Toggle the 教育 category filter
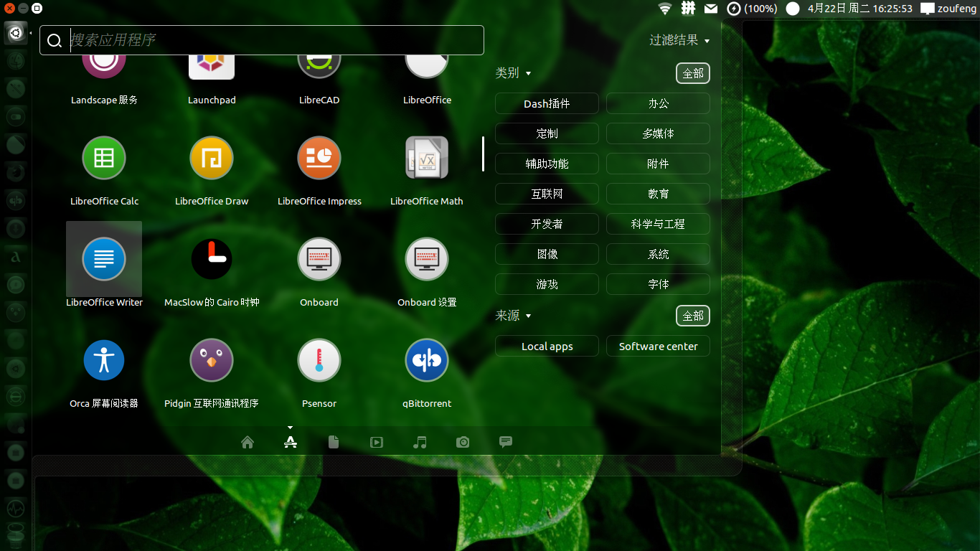Image resolution: width=980 pixels, height=551 pixels. pos(658,194)
